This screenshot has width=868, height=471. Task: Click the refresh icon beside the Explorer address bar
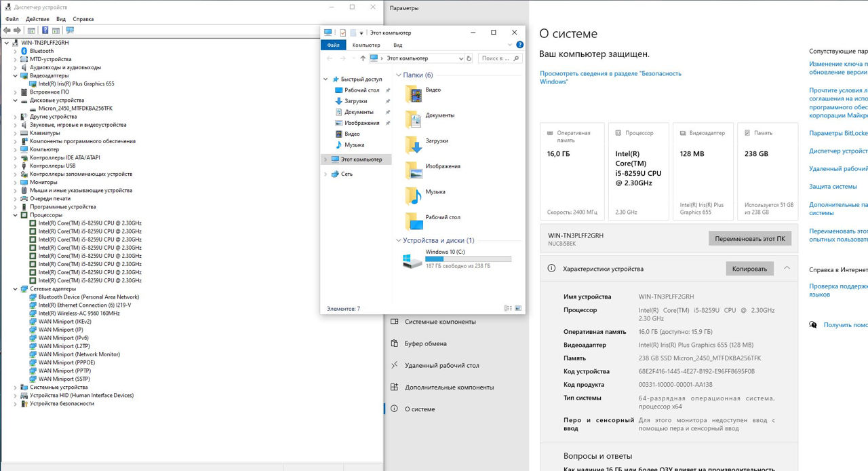coord(469,58)
